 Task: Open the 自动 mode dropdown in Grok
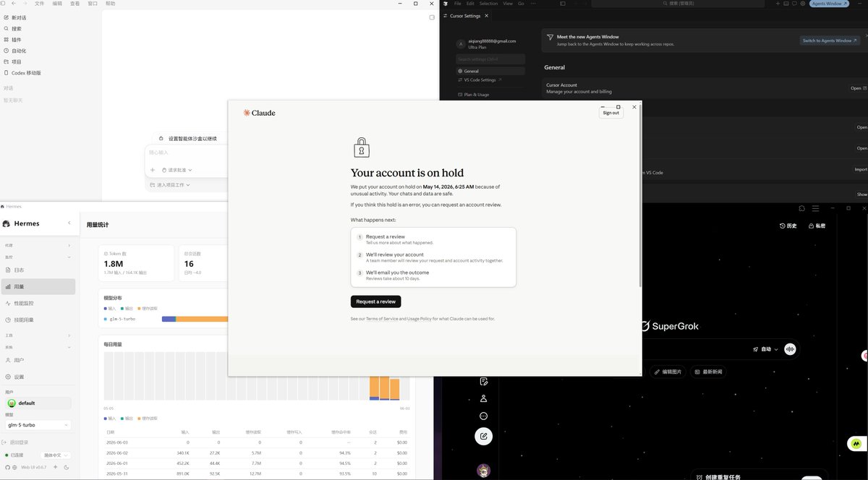[x=765, y=349]
